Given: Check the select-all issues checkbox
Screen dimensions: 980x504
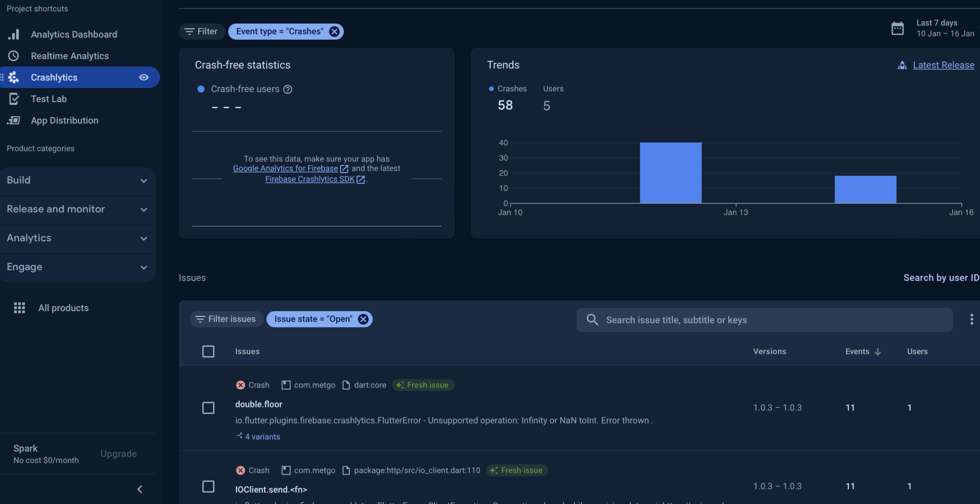Looking at the screenshot, I should tap(208, 352).
